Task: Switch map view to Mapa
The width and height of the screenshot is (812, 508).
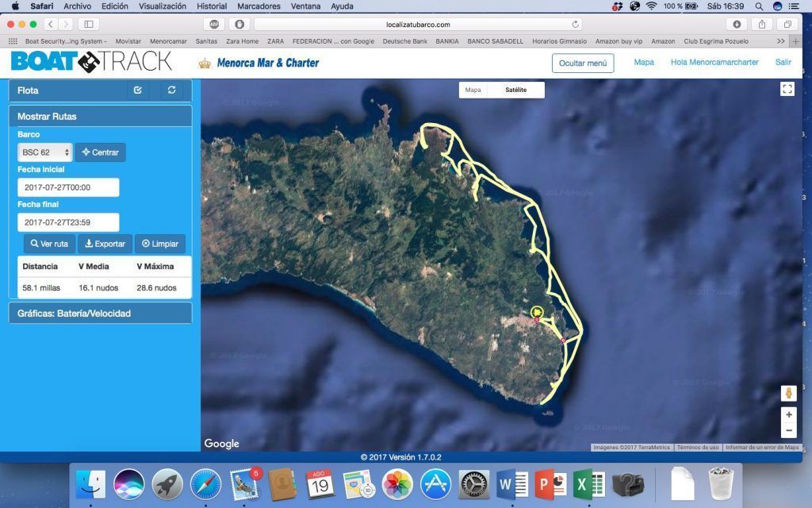Action: (x=473, y=90)
